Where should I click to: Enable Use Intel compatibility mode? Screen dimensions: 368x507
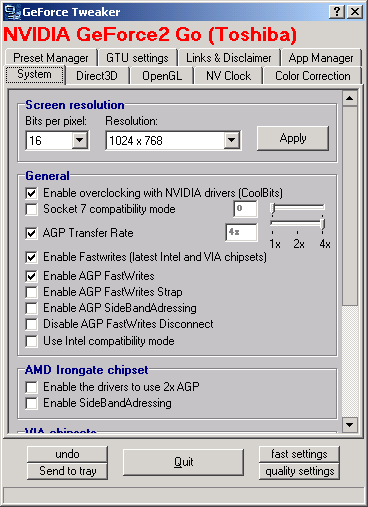tap(31, 341)
